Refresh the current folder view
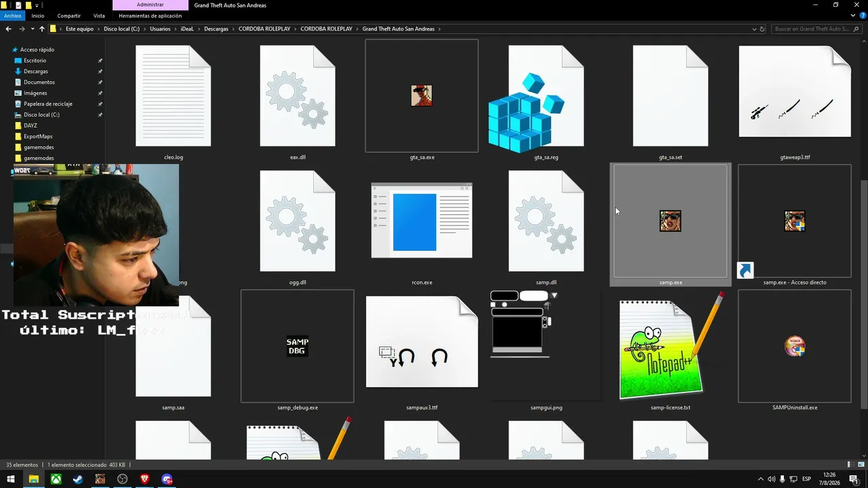The height and width of the screenshot is (488, 868). [762, 29]
